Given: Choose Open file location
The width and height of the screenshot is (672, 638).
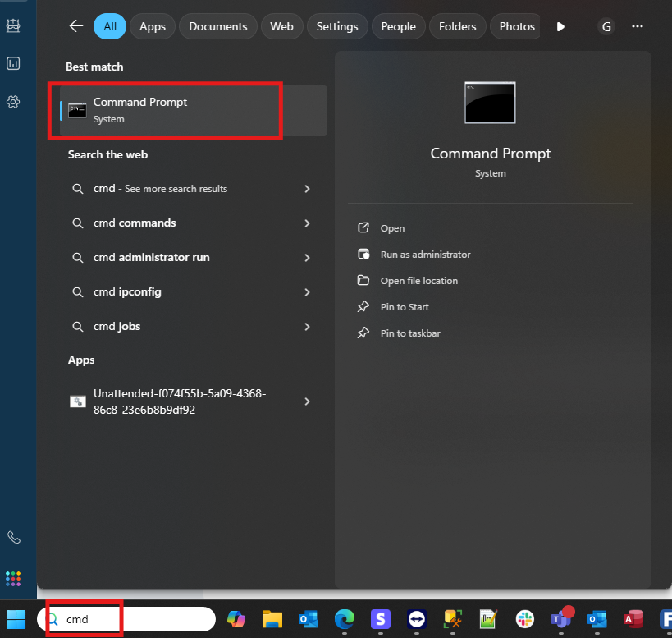Looking at the screenshot, I should (x=408, y=281).
